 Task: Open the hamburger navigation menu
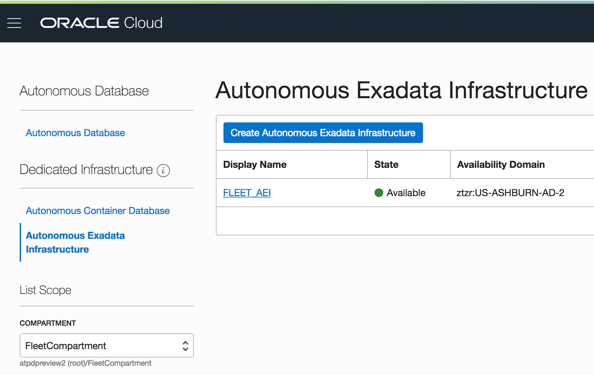(x=14, y=23)
